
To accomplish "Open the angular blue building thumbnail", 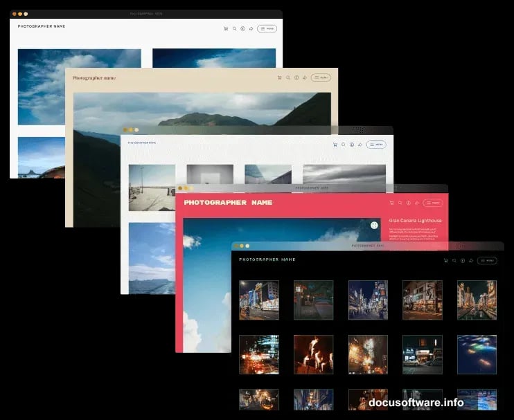I will click(x=268, y=174).
